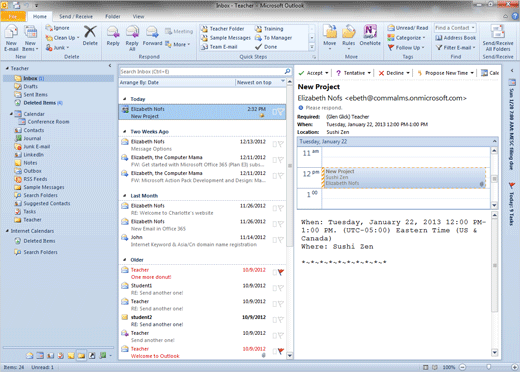Open the New Items button
This screenshot has height=372, width=520.
30,38
